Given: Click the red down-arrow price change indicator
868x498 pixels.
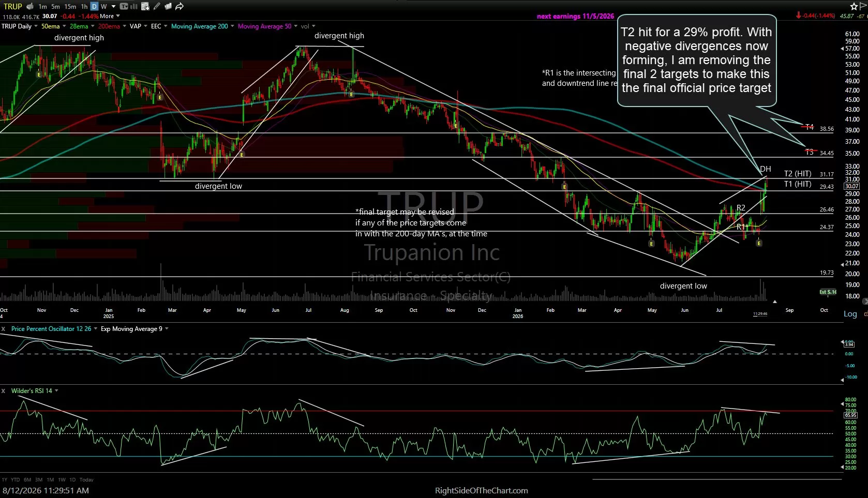Looking at the screenshot, I should pos(799,16).
